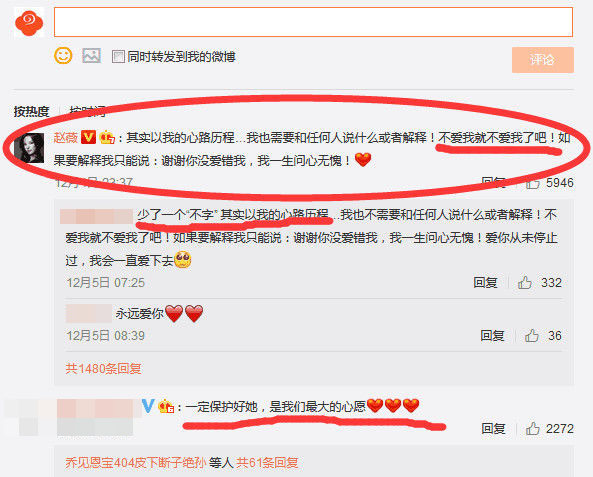Click the Weibo logo avatar beside comment box
Viewport: 593px width, 477px height.
pos(29,23)
